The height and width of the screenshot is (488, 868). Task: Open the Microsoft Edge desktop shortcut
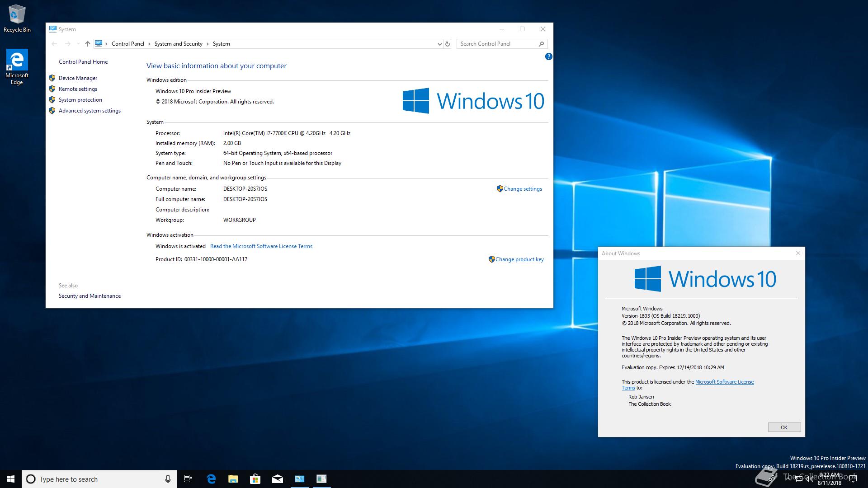17,67
